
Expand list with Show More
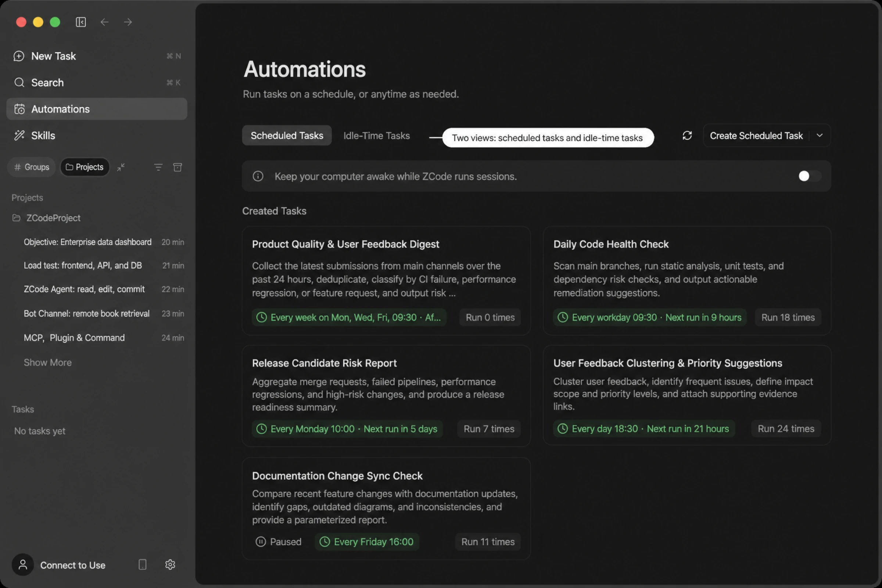pyautogui.click(x=48, y=363)
